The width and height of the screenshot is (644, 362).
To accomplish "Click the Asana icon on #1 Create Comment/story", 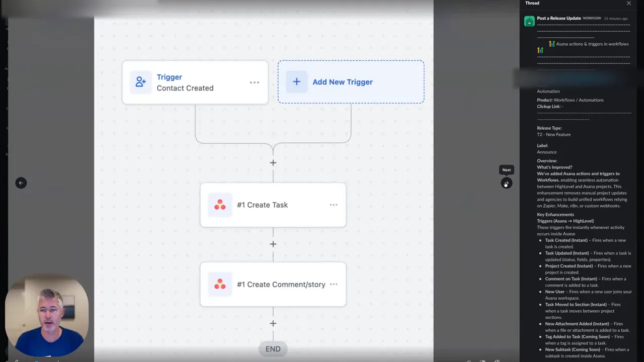I will tap(220, 284).
